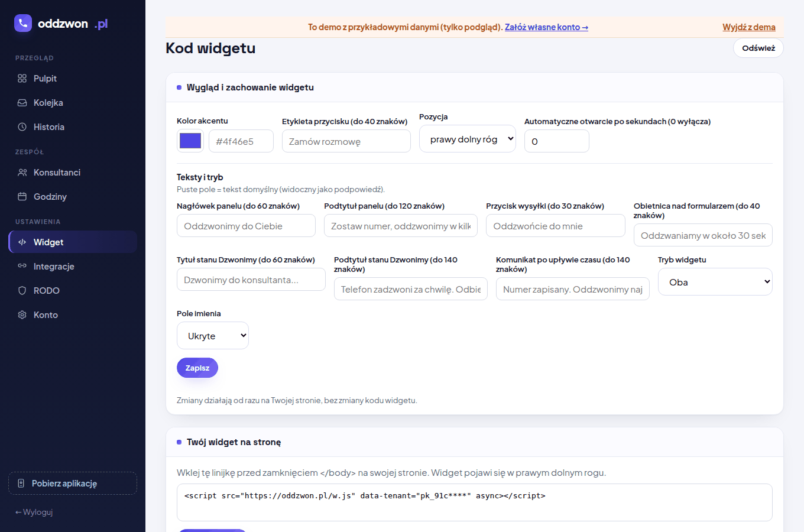Viewport: 804px width, 532px height.
Task: Click the Załóż własne konto link
Action: click(546, 27)
